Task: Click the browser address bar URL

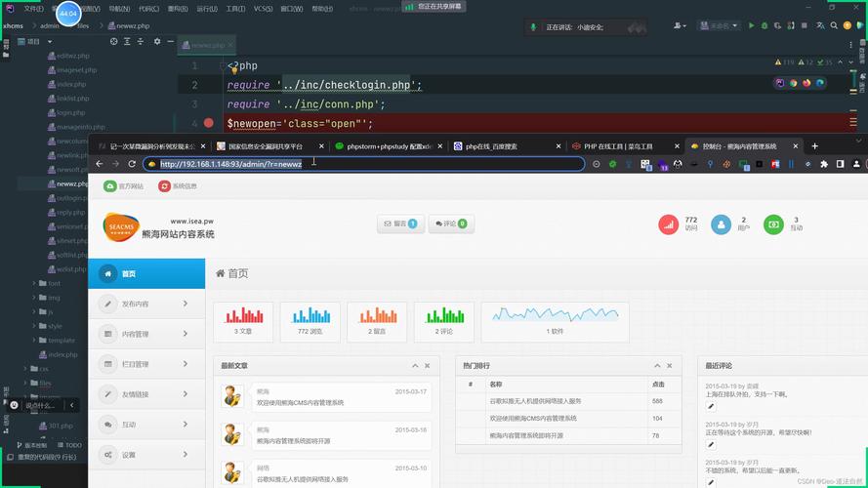Action: [x=230, y=164]
